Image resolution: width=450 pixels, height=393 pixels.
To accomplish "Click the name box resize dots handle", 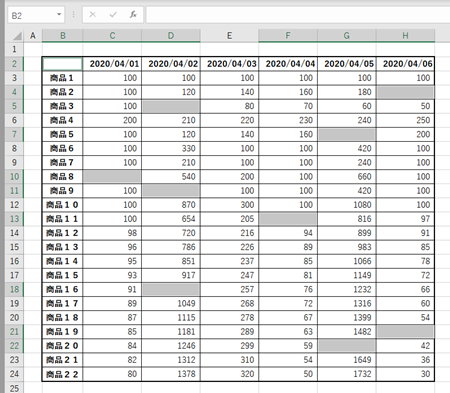I will pos(73,15).
